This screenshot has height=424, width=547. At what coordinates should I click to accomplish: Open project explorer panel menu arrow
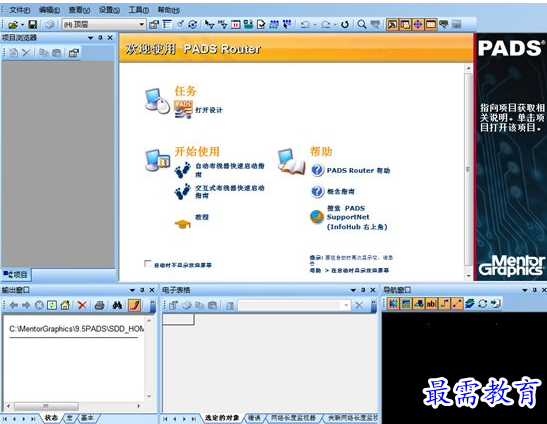point(91,38)
